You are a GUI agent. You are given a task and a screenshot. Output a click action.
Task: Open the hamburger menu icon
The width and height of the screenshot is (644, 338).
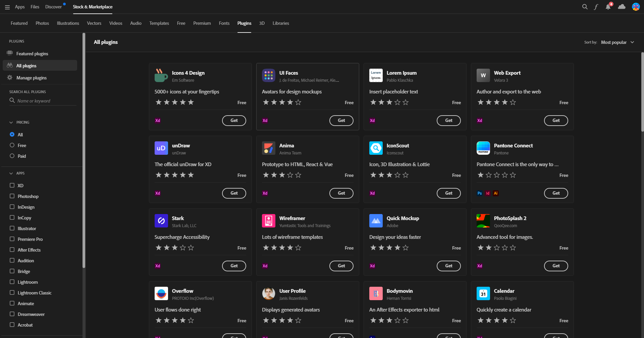(x=7, y=7)
